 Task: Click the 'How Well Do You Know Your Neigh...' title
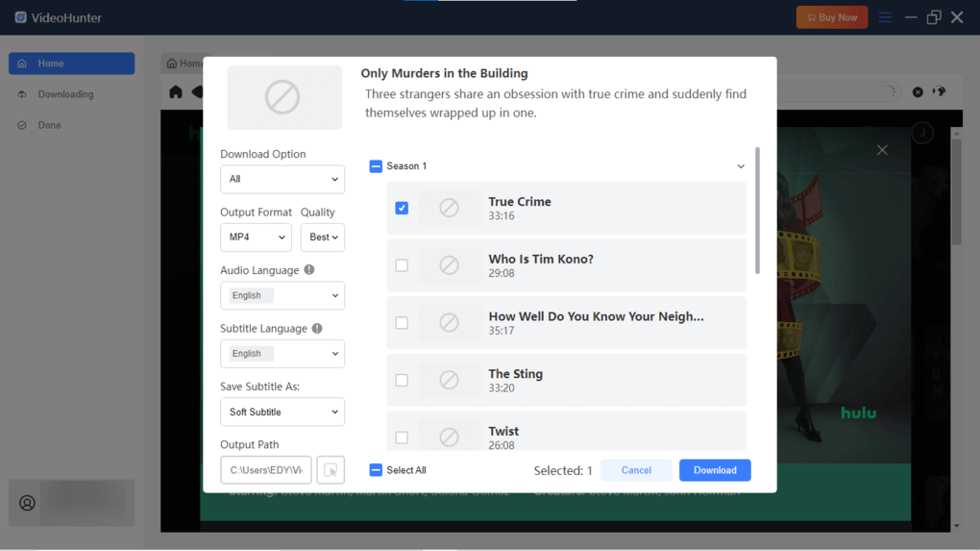(597, 316)
